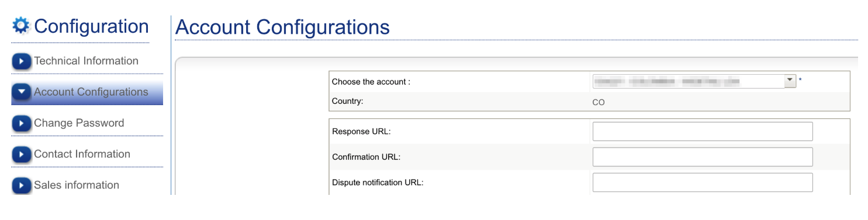Image resolution: width=868 pixels, height=220 pixels.
Task: Click the arrow icon beside Technical Information
Action: pos(21,61)
